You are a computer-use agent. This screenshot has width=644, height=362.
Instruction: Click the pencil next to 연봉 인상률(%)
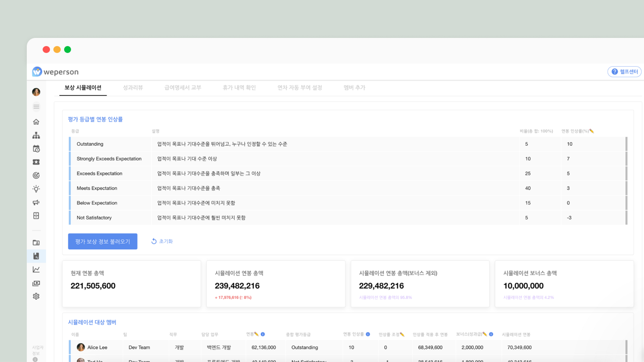point(592,131)
